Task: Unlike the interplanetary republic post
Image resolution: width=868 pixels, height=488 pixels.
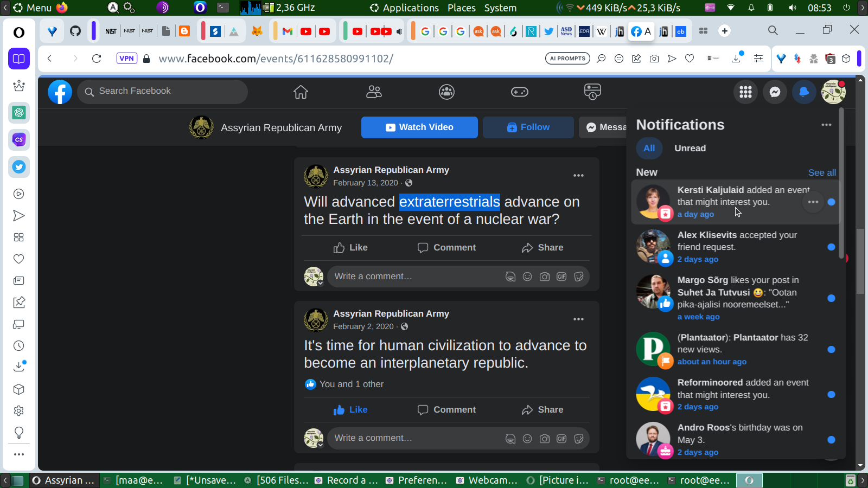Action: point(350,410)
